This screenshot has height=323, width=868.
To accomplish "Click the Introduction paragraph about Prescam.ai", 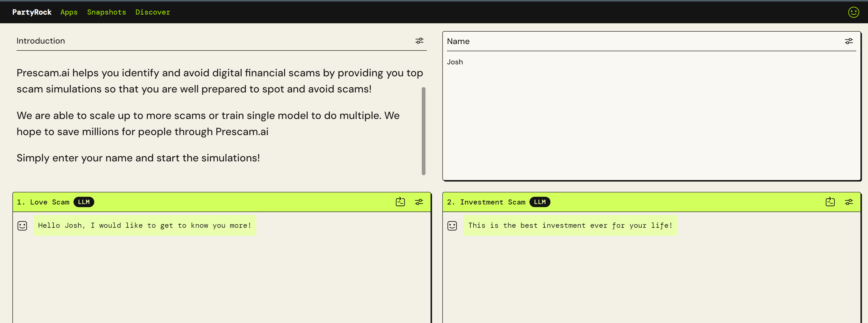I will coord(219,81).
